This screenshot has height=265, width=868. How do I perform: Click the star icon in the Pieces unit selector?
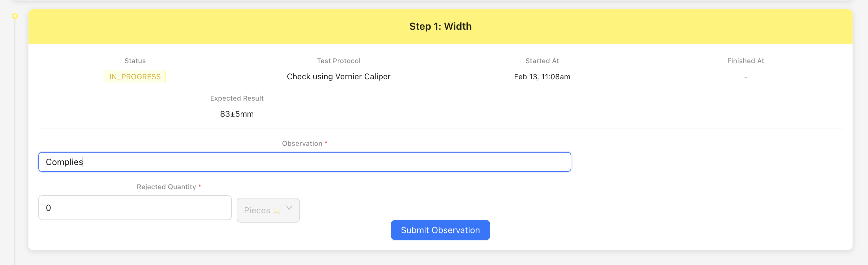click(277, 211)
